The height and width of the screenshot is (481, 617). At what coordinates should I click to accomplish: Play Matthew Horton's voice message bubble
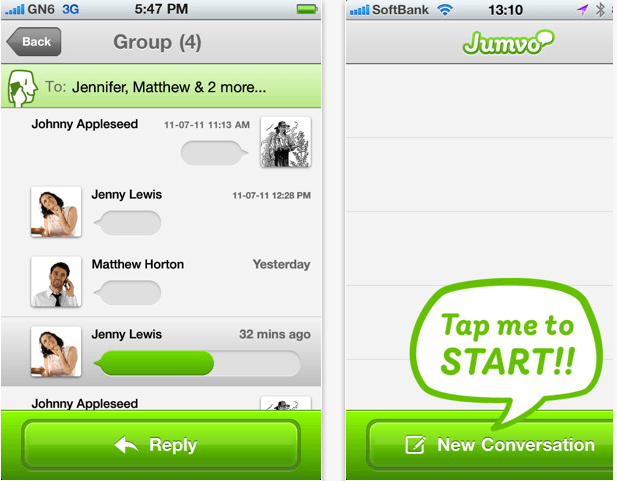[x=127, y=292]
